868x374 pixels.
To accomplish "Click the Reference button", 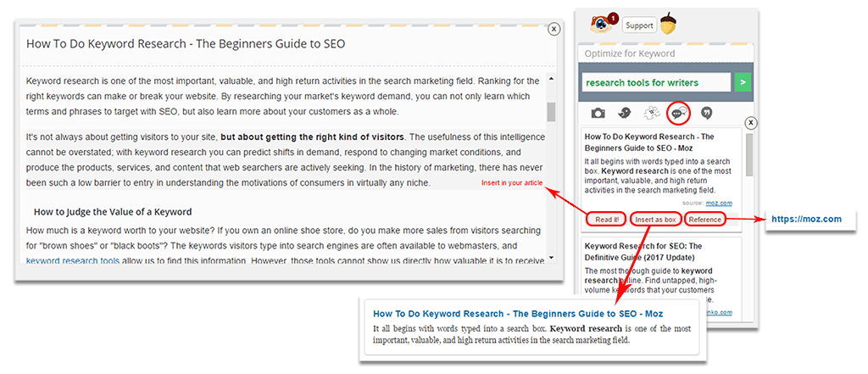I will [x=705, y=220].
